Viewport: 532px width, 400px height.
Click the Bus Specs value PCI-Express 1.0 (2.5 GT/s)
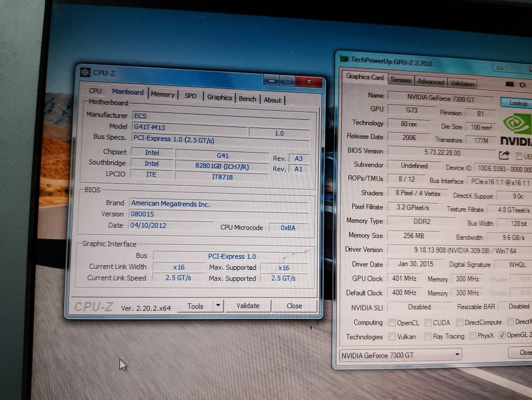pyautogui.click(x=220, y=140)
